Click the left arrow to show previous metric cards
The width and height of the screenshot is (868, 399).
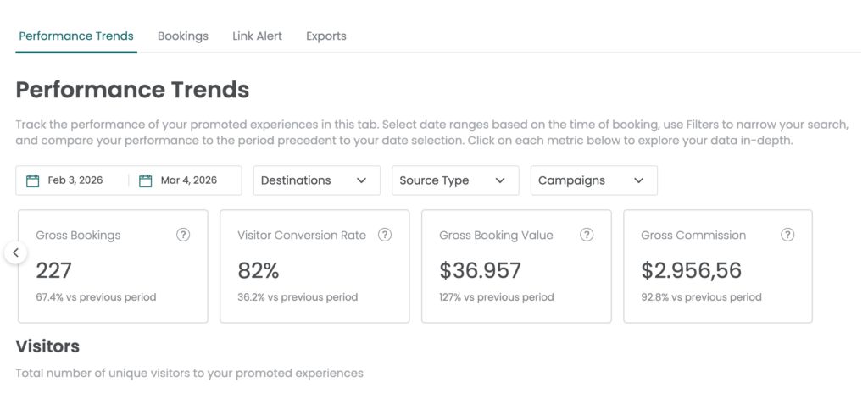[x=15, y=253]
